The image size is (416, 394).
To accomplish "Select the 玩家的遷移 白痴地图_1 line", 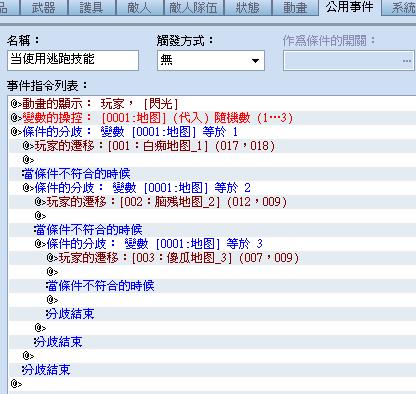I will tap(213, 146).
